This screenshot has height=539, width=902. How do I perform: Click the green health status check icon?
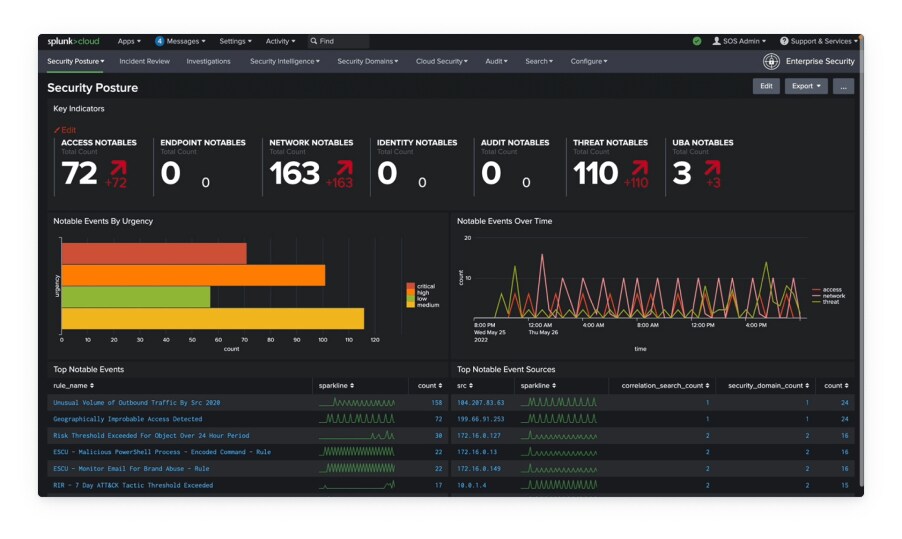[697, 41]
